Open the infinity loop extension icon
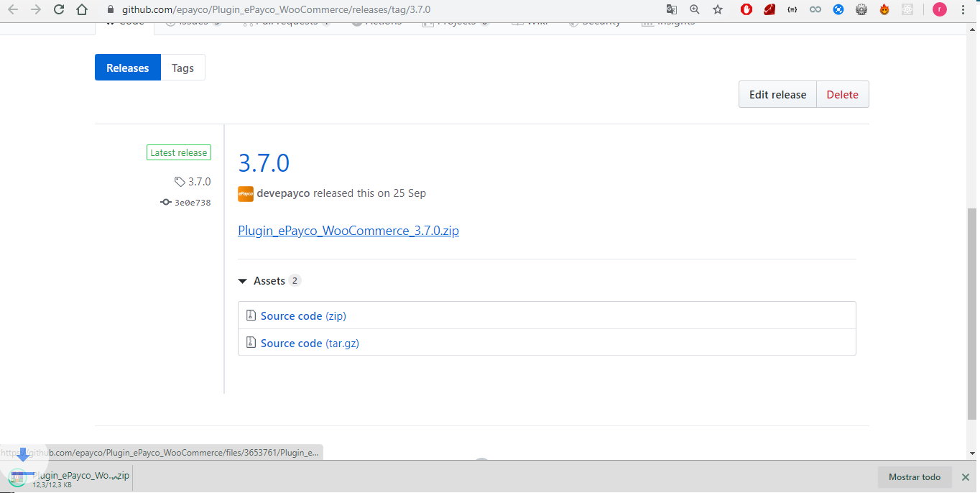The image size is (980, 493). [815, 9]
